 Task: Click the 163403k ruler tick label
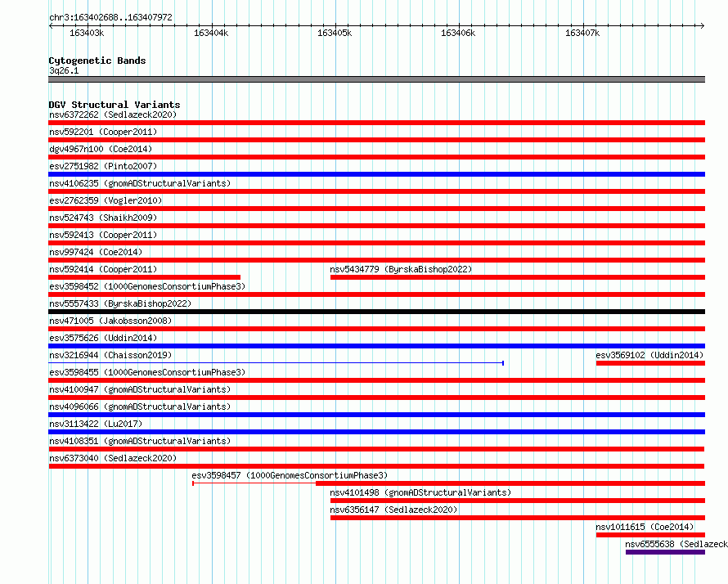[87, 33]
